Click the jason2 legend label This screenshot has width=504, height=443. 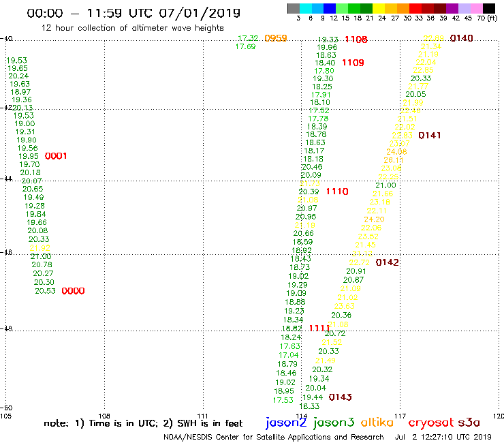[x=286, y=423]
